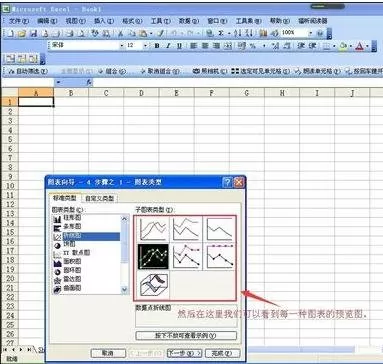Screen dimensions: 383x364
Task: Open the font name 宋体 dropdown
Action: pos(122,46)
